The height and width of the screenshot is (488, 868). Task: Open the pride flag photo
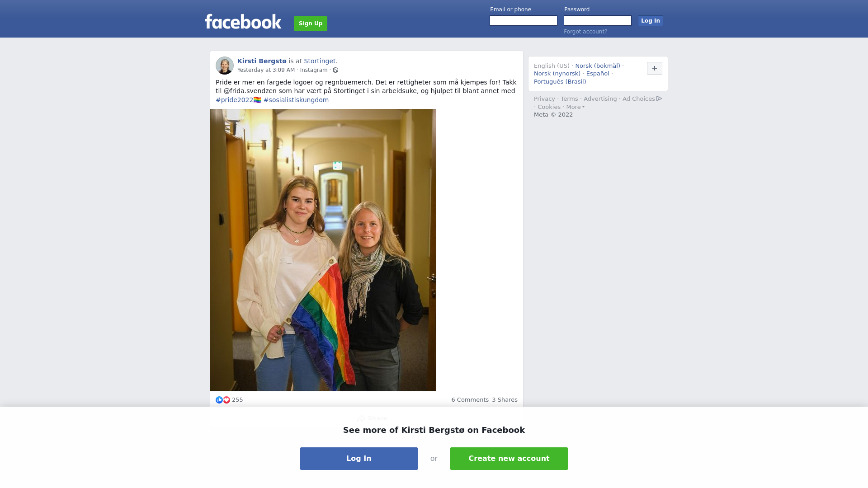(323, 250)
